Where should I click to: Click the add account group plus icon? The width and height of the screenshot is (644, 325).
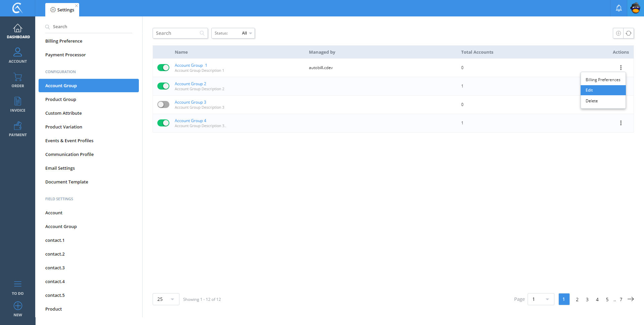tap(618, 33)
